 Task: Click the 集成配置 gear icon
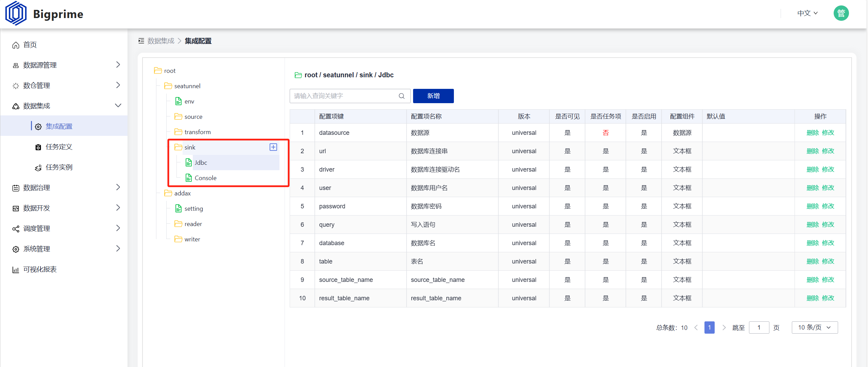38,127
